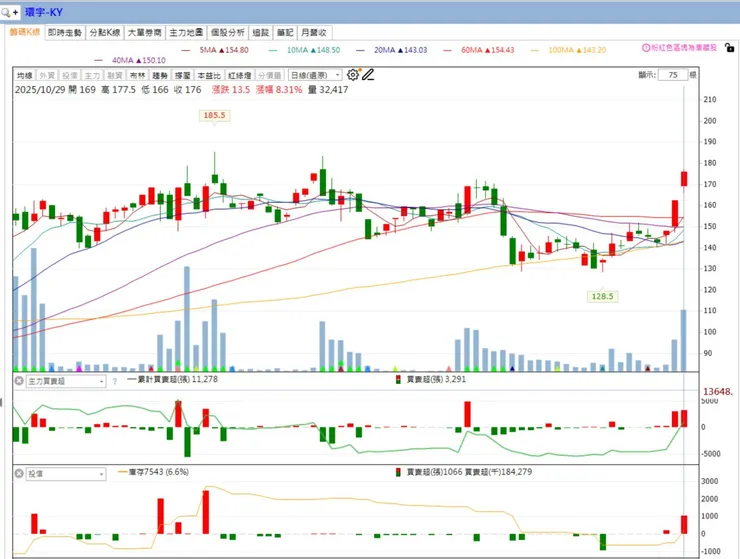740x559 pixels.
Task: Click the 漲幅 8.31% value
Action: pyautogui.click(x=279, y=90)
